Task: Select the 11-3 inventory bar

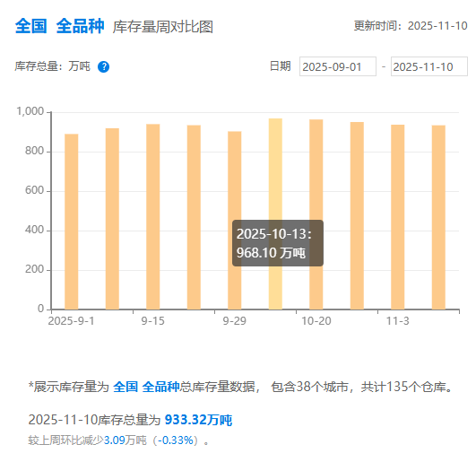Action: (x=398, y=217)
